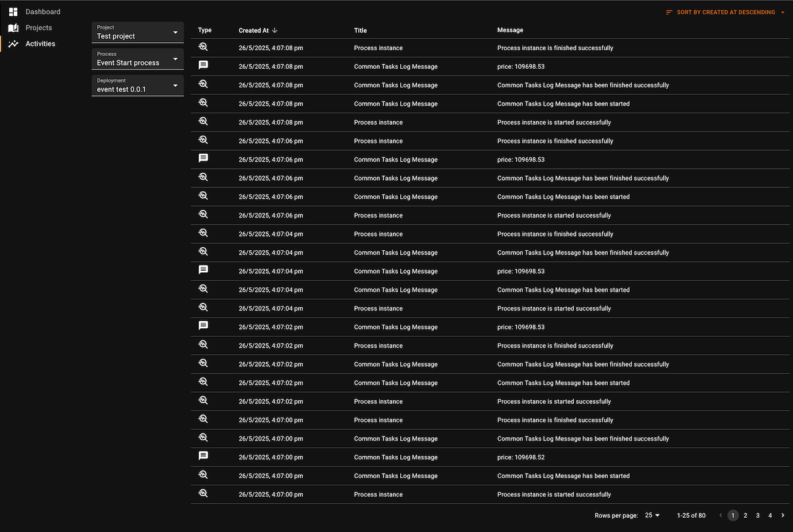Click the previous page left chevron
This screenshot has width=793, height=532.
(x=721, y=515)
